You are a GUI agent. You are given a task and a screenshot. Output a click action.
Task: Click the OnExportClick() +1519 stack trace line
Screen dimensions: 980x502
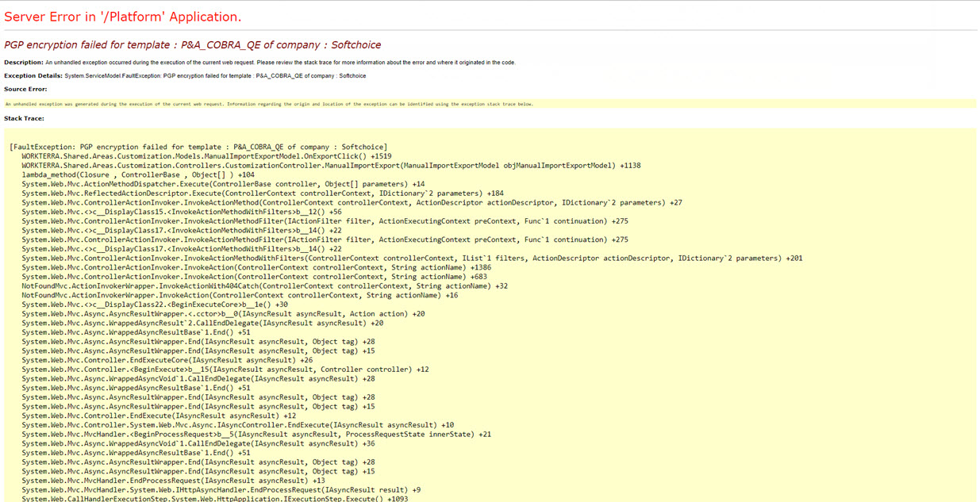click(206, 156)
